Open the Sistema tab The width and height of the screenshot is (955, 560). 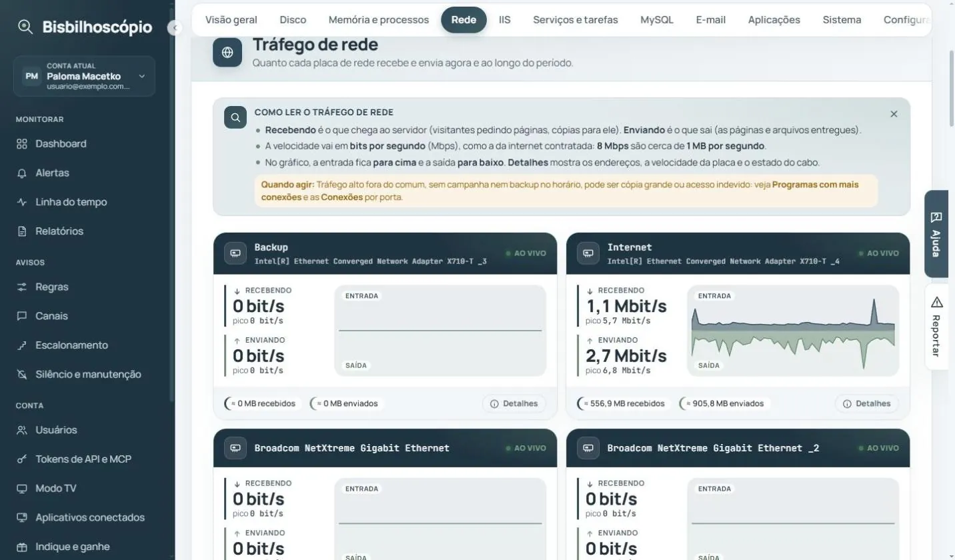point(842,20)
